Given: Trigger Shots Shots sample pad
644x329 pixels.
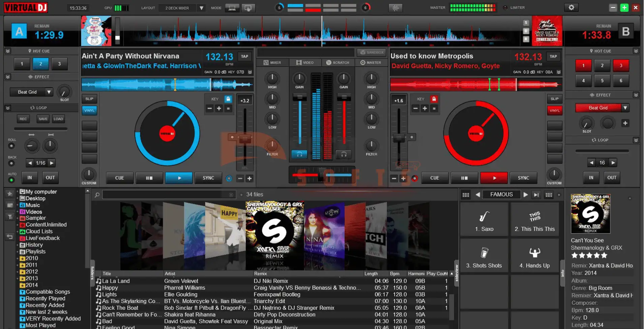Looking at the screenshot, I should coord(484,256).
